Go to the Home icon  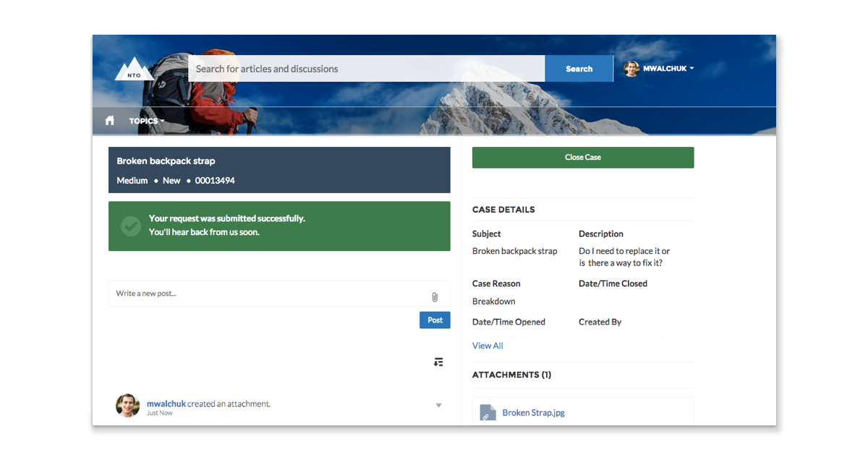110,121
